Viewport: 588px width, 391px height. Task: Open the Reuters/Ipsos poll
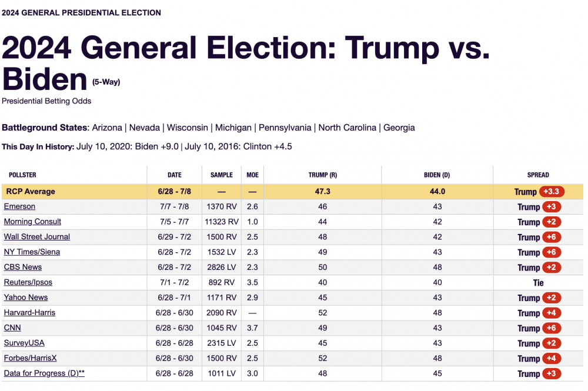click(28, 282)
